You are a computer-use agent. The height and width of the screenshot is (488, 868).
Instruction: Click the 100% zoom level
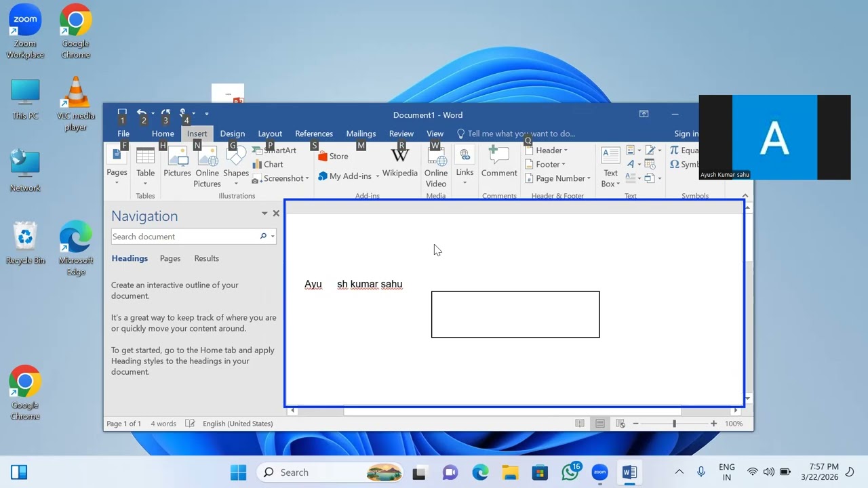734,424
